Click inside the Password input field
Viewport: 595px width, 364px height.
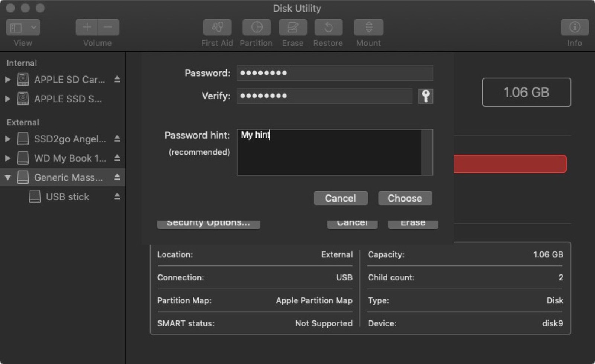click(334, 73)
